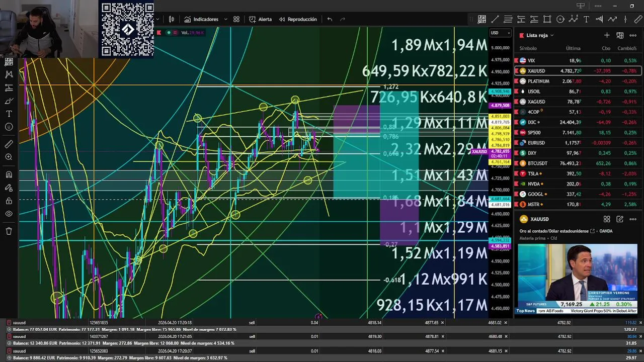
Task: Toggle volume indicator visibility pill
Action: (172, 33)
